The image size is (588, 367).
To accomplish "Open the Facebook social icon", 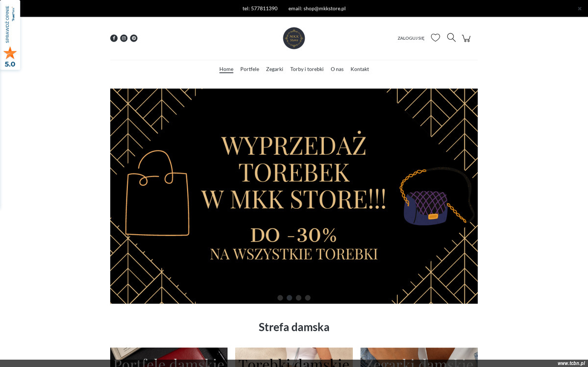I will tap(114, 38).
